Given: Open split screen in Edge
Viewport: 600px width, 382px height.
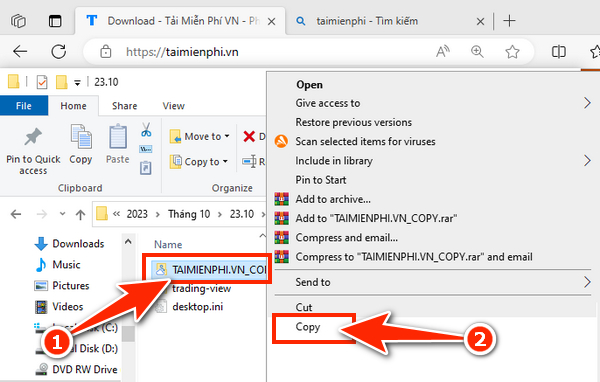Looking at the screenshot, I should (558, 51).
